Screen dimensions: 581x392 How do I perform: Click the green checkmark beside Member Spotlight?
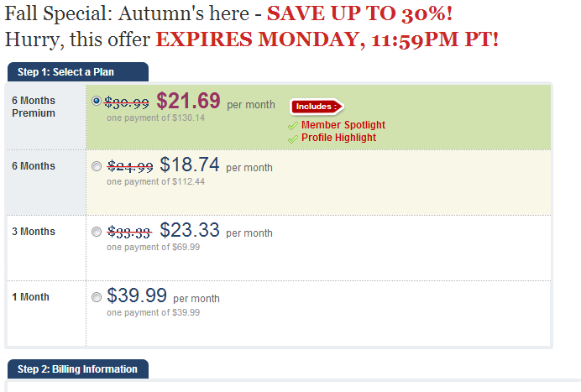pyautogui.click(x=292, y=126)
